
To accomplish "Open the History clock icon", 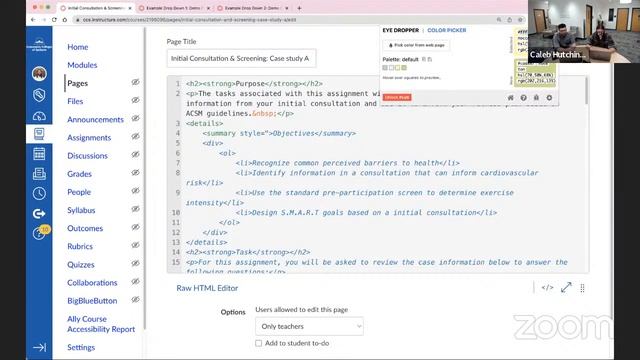I will tap(39, 193).
